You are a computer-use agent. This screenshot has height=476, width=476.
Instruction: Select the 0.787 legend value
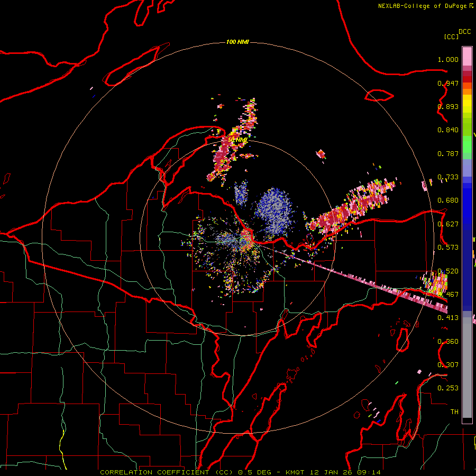tap(448, 153)
